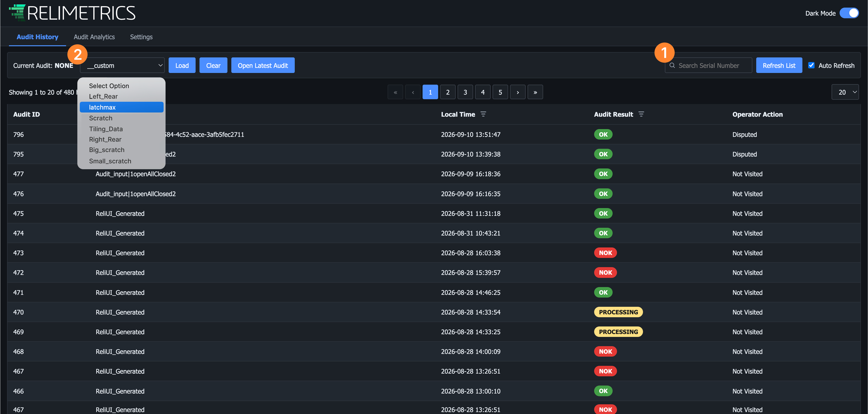
Task: Click the NOK badge for audit 473
Action: (x=605, y=253)
